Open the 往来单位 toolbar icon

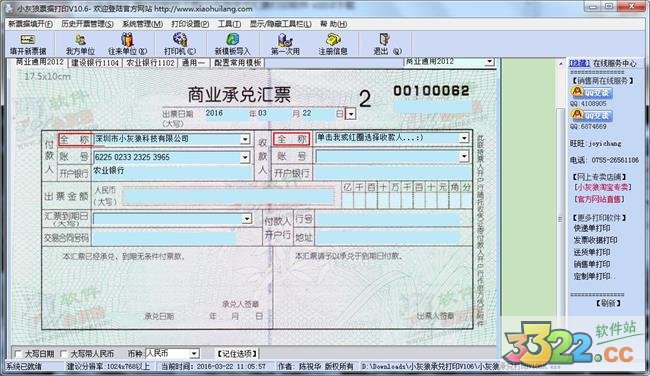point(127,44)
